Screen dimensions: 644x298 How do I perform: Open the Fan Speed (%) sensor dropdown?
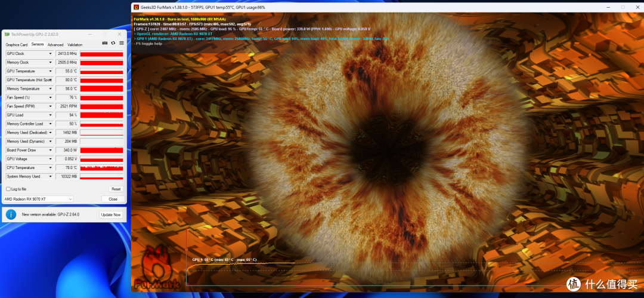point(51,97)
